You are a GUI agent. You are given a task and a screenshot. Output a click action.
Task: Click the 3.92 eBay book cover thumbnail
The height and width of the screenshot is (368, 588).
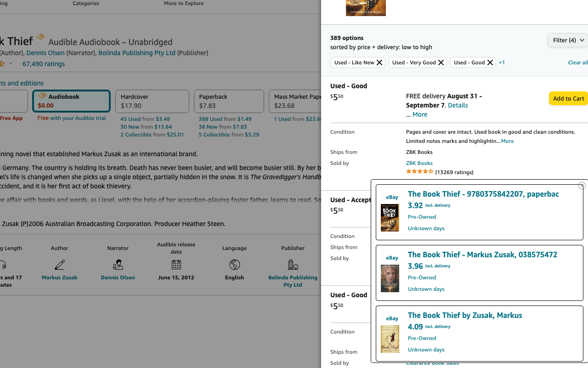pyautogui.click(x=390, y=217)
